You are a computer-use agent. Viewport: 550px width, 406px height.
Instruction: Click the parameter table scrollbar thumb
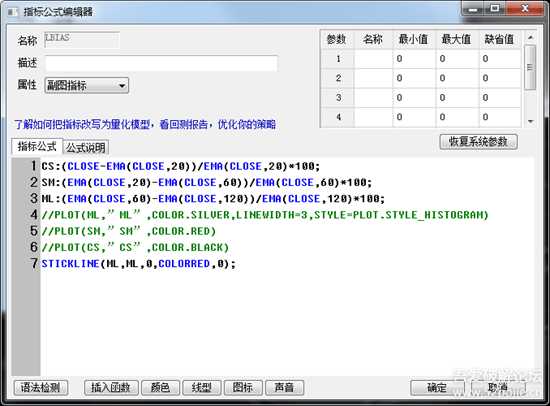[530, 67]
